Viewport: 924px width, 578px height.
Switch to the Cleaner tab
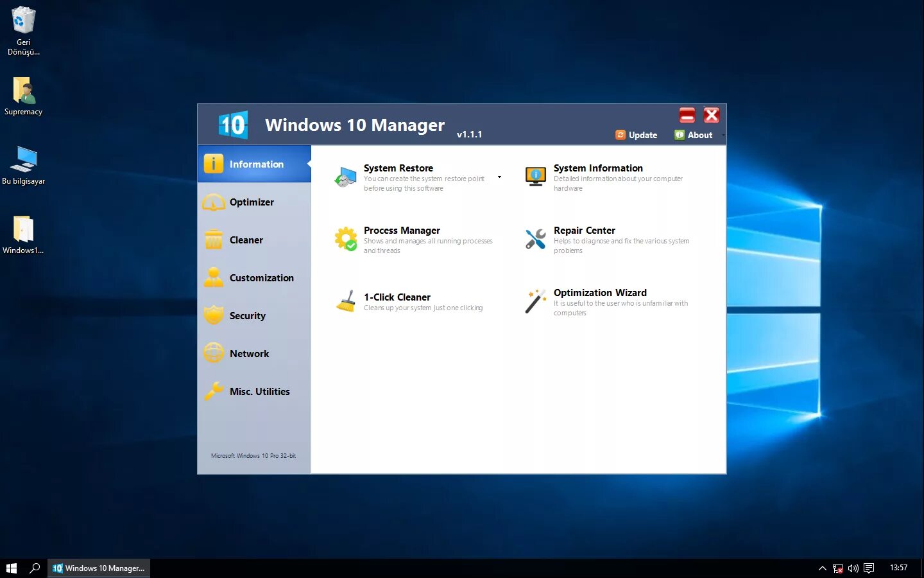[x=255, y=240]
